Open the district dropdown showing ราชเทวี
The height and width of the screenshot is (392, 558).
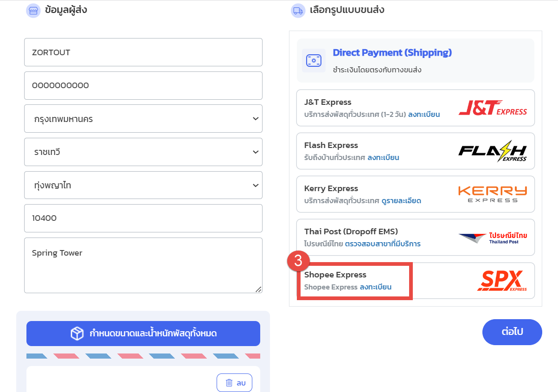coord(143,152)
